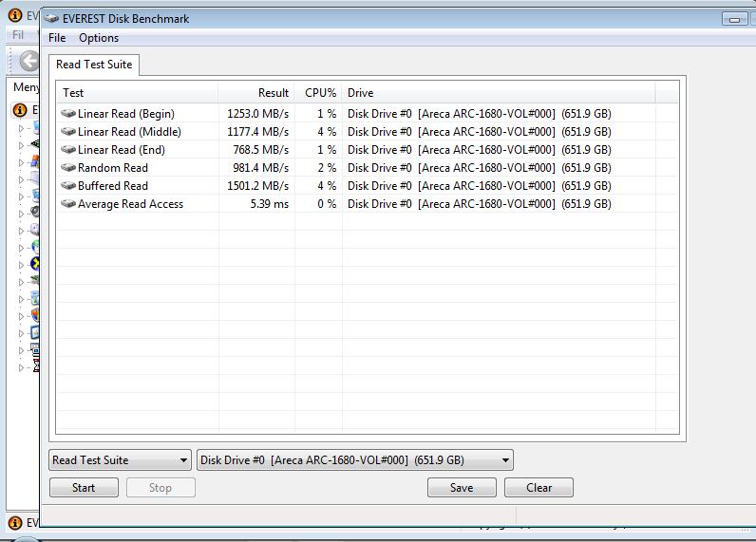Select the Linear Read (Middle) row label
This screenshot has width=756, height=542.
(129, 132)
